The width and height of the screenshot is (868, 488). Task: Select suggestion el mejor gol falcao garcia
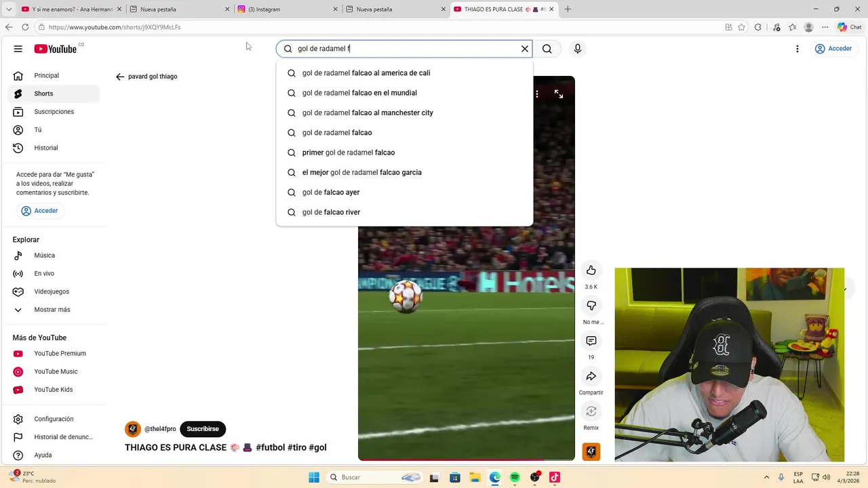405,172
